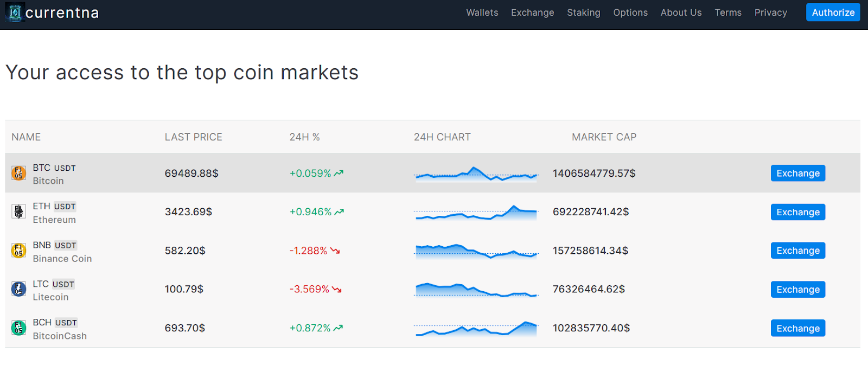Click the MARKET CAP column header
868x372 pixels.
[604, 137]
